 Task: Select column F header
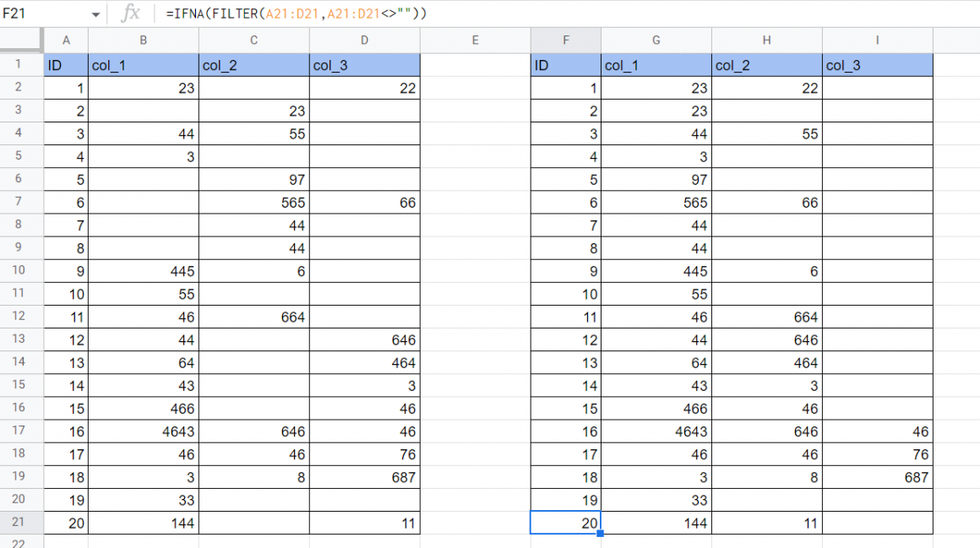pos(566,40)
